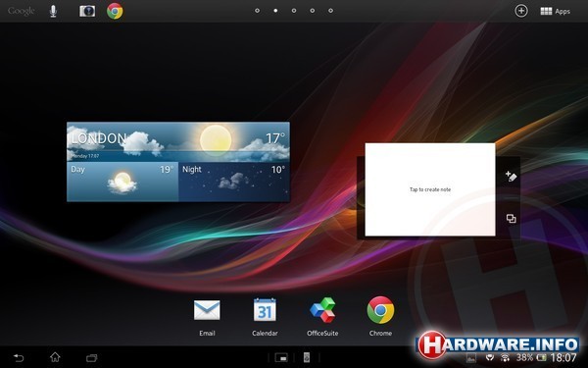Image resolution: width=588 pixels, height=368 pixels.
Task: Go to the first home screen dot
Action: (x=257, y=11)
